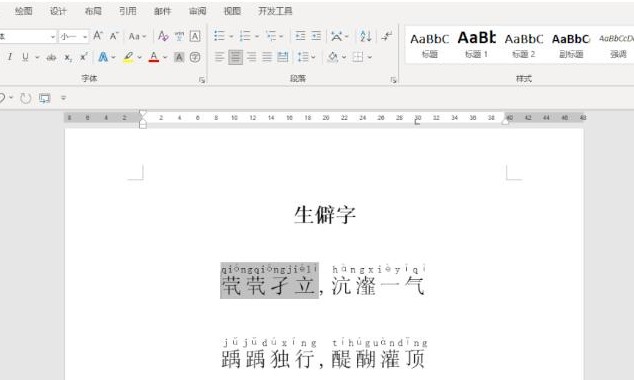Switch to the 引用 tab
This screenshot has width=634, height=380.
128,11
